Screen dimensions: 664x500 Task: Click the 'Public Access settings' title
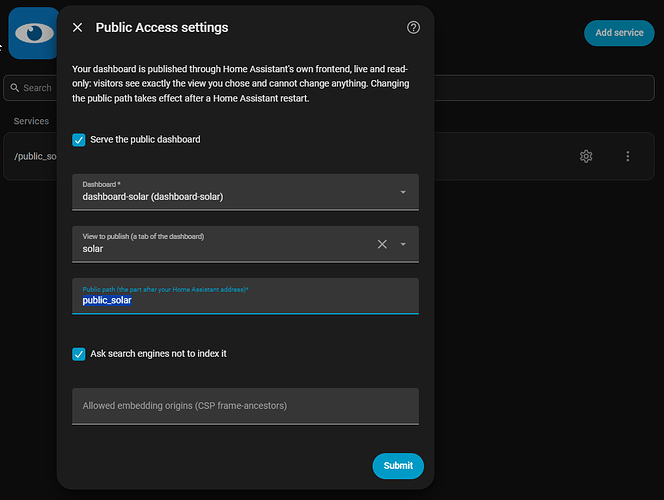(162, 28)
